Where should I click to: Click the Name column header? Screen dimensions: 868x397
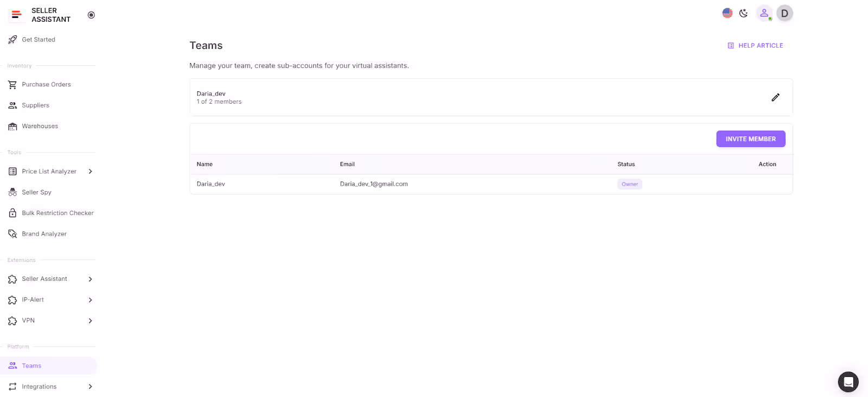(205, 164)
